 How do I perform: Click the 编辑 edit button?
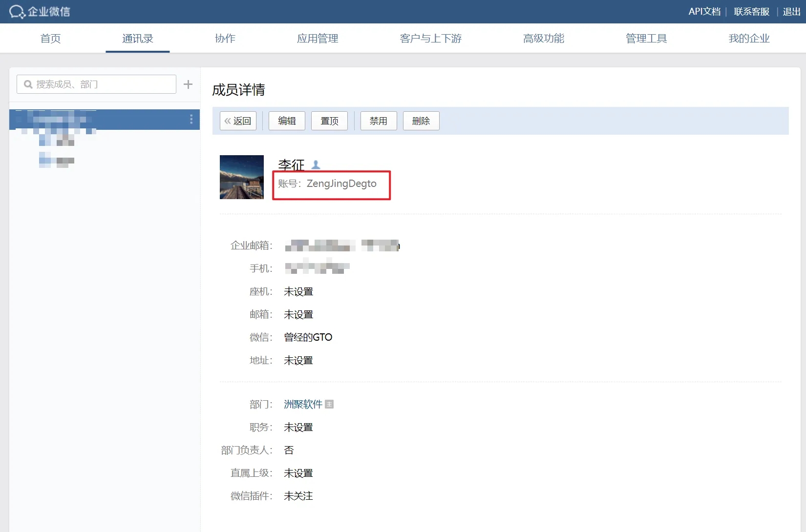click(287, 121)
